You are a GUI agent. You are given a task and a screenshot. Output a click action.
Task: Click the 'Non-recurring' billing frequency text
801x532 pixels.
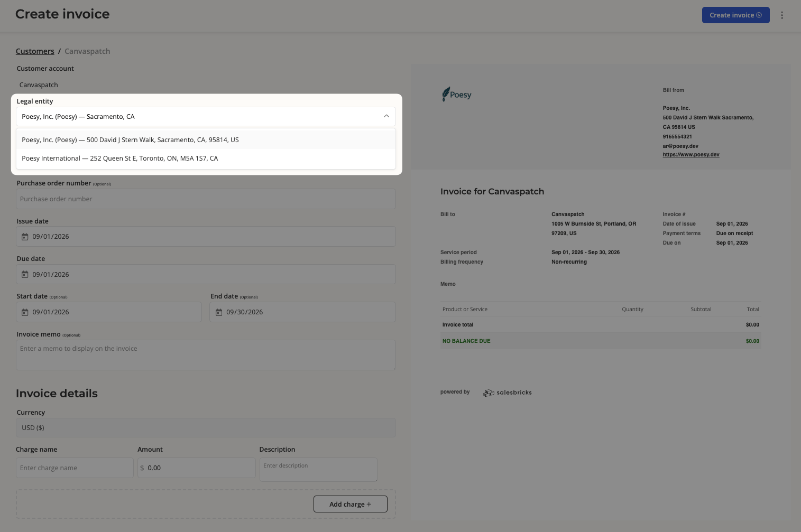click(569, 262)
